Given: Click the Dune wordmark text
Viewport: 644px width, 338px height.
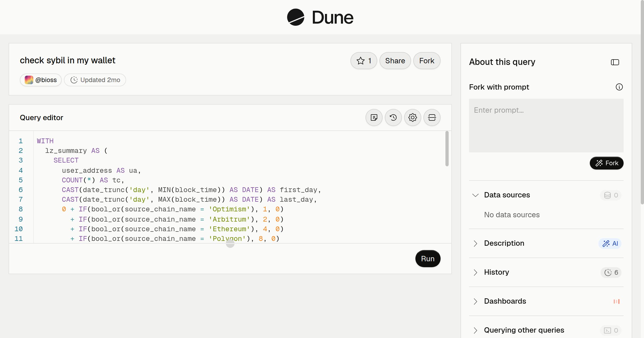Looking at the screenshot, I should tap(332, 17).
